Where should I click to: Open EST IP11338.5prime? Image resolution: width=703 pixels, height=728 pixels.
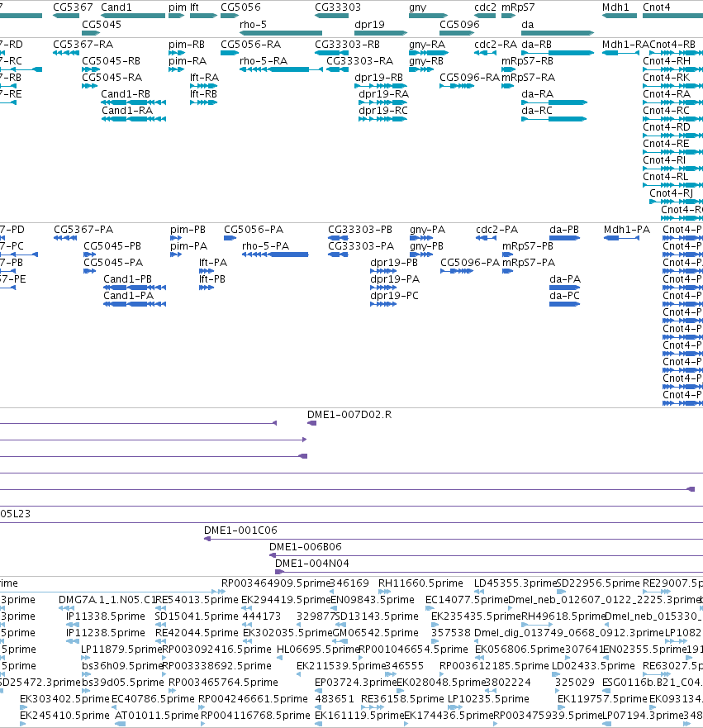106,616
